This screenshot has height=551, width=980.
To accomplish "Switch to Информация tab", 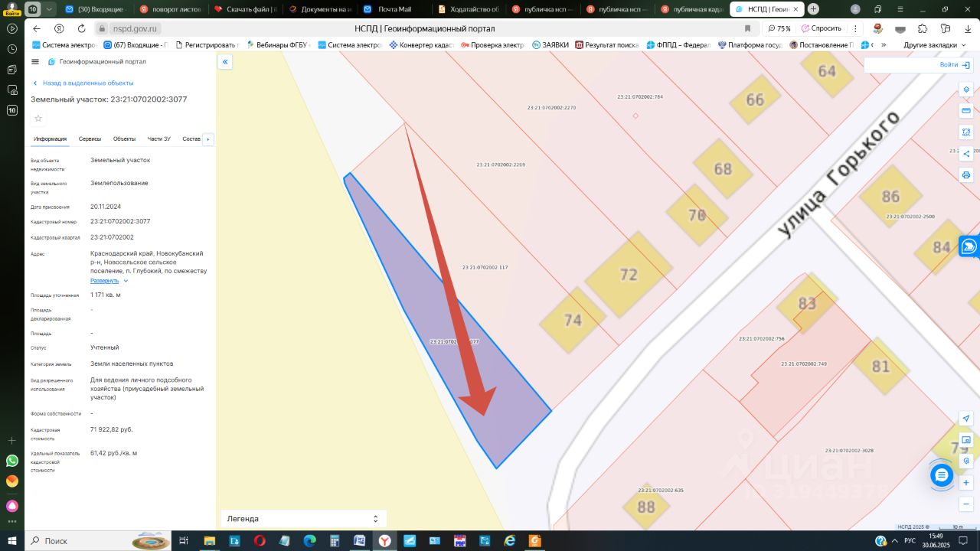I will (x=50, y=139).
